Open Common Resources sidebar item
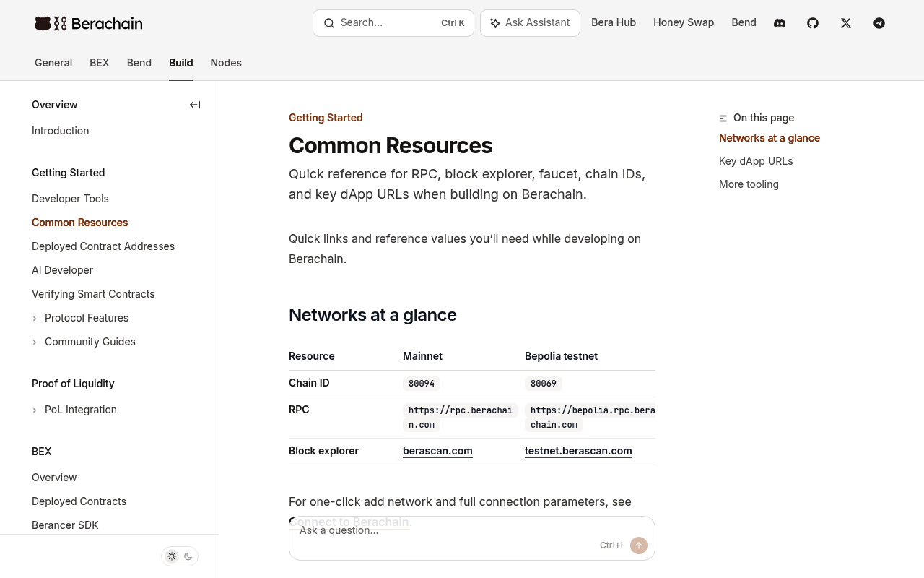This screenshot has width=924, height=578. (80, 223)
